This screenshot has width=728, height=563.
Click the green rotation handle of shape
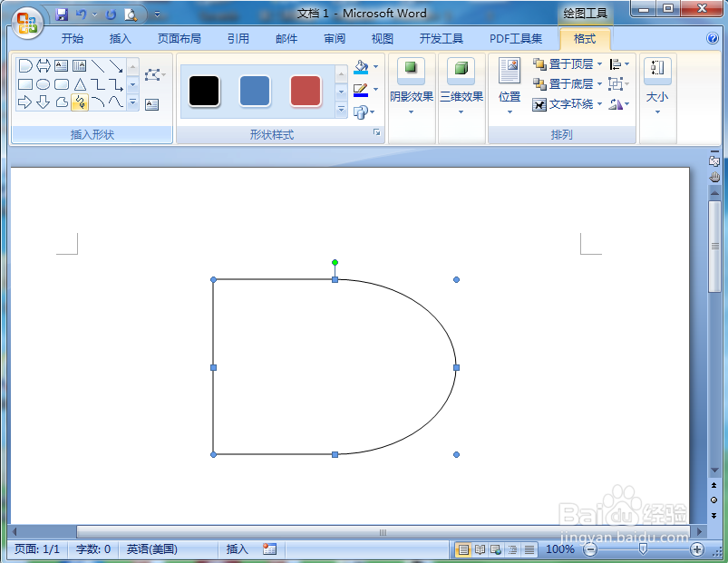tap(335, 263)
